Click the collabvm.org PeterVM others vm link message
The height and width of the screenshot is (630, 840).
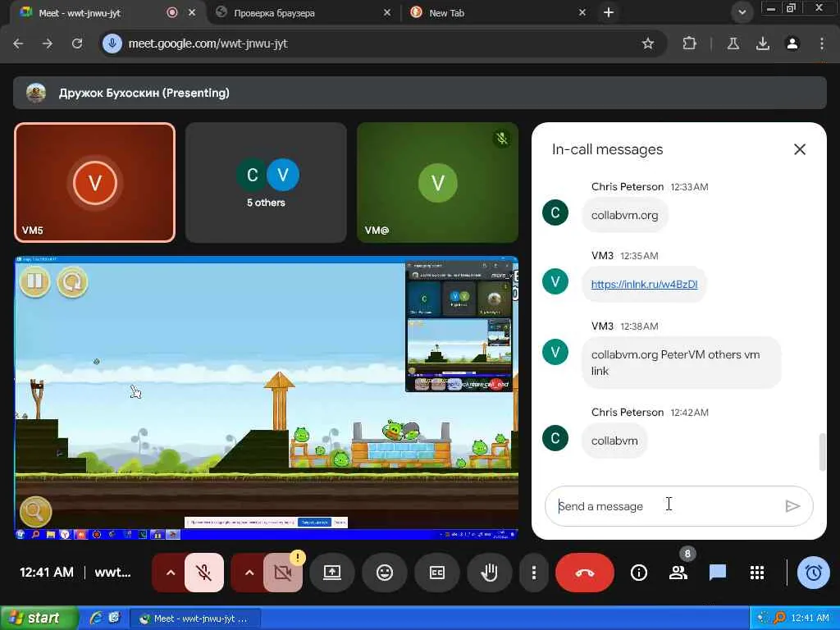coord(681,363)
